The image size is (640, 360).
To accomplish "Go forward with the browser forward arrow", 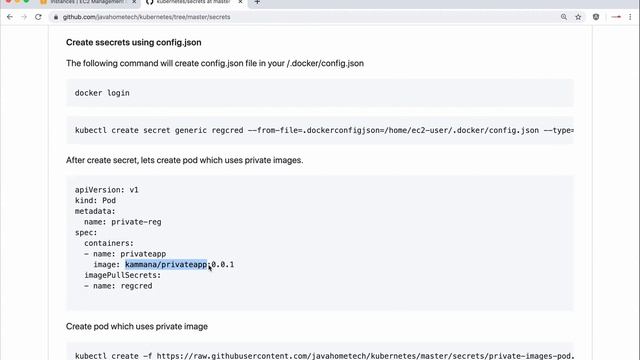I will pos(24,17).
